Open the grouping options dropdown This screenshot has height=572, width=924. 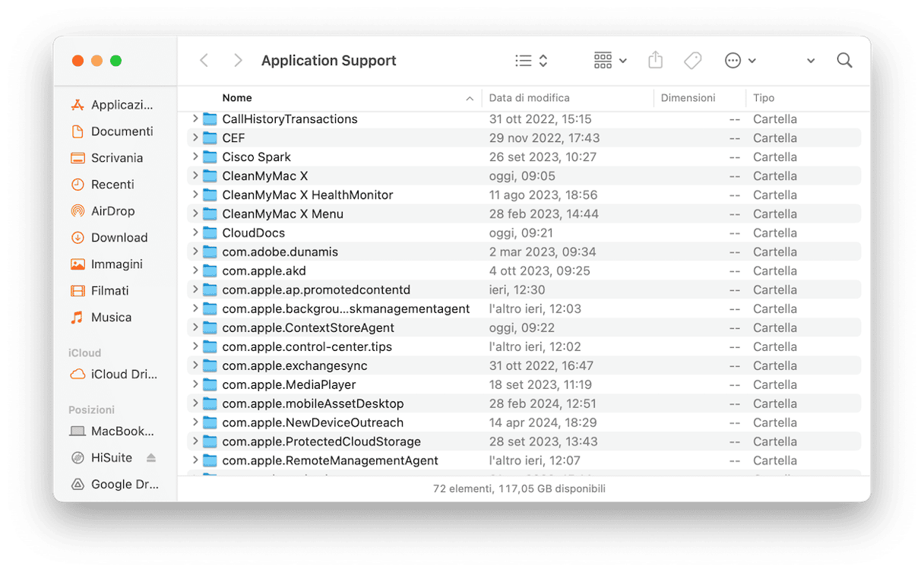tap(610, 61)
